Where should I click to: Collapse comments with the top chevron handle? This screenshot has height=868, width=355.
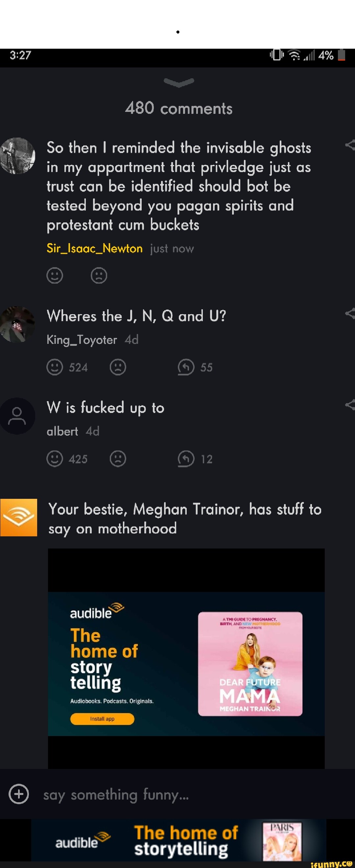click(178, 82)
